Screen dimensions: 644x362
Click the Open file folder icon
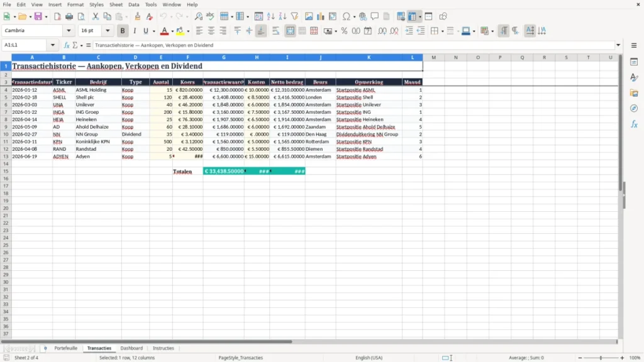[x=22, y=16]
